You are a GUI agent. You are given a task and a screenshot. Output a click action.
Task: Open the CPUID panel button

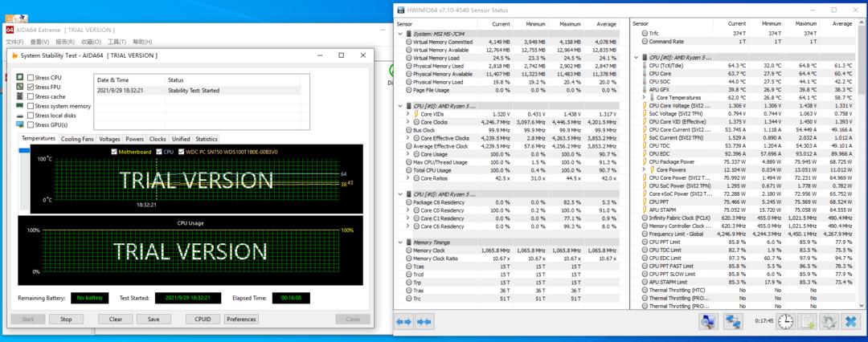click(x=203, y=320)
